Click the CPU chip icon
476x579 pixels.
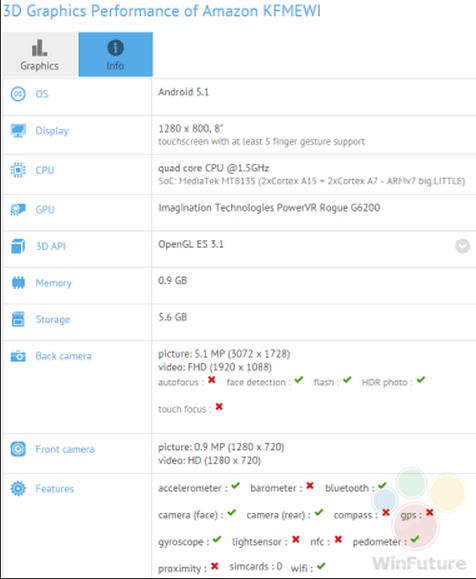[18, 170]
